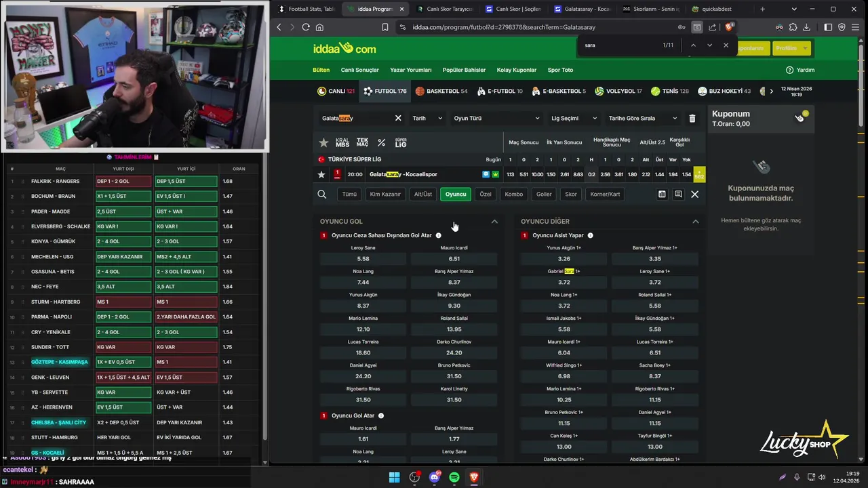
Task: Click the percent odds filter icon
Action: tap(382, 142)
